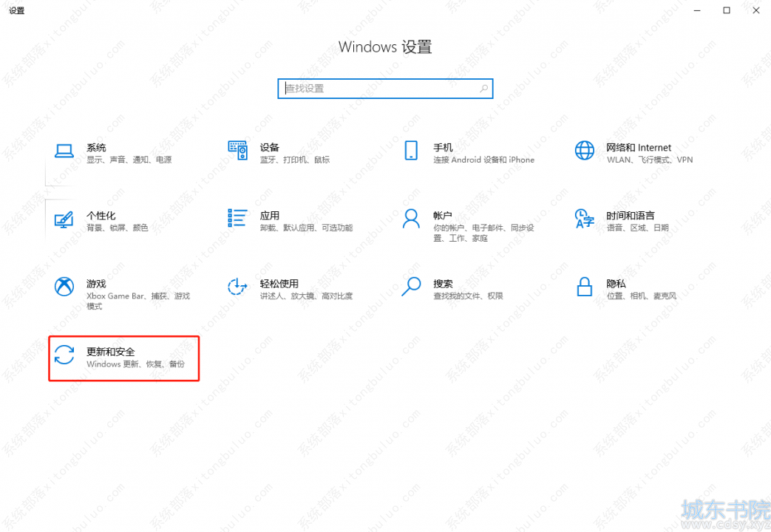The image size is (771, 532).
Task: Click the text 位置、相机、麦克风
Action: pos(642,296)
